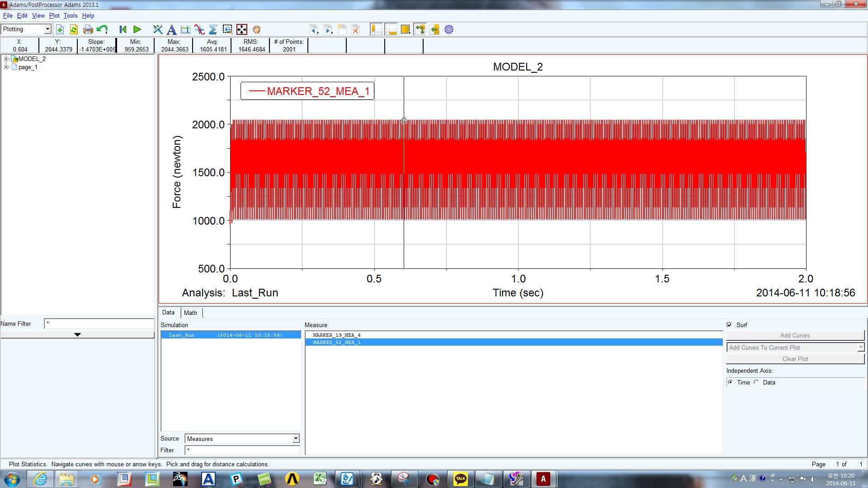868x488 pixels.
Task: Click the Print icon
Action: pos(88,30)
